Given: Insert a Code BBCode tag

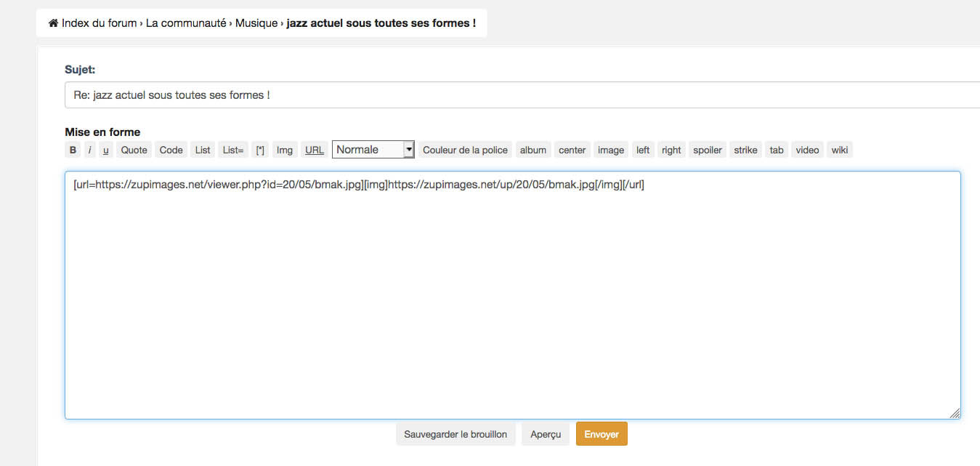Looking at the screenshot, I should click(x=171, y=150).
